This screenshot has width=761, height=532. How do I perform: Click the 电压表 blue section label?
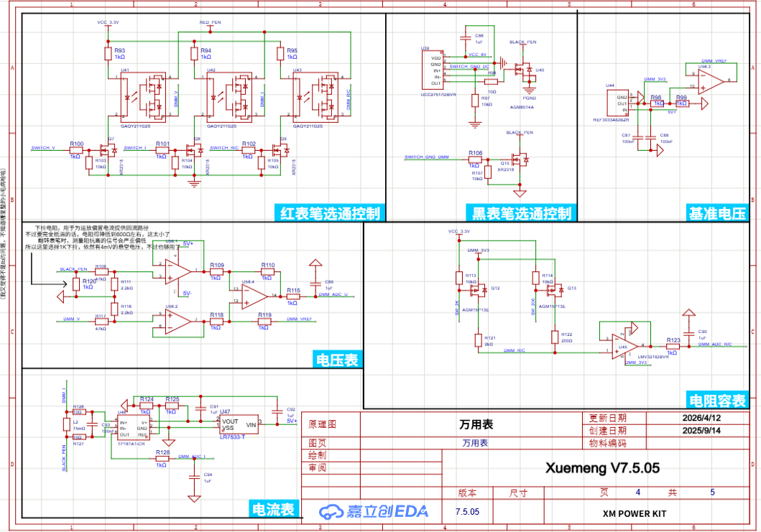coord(336,360)
